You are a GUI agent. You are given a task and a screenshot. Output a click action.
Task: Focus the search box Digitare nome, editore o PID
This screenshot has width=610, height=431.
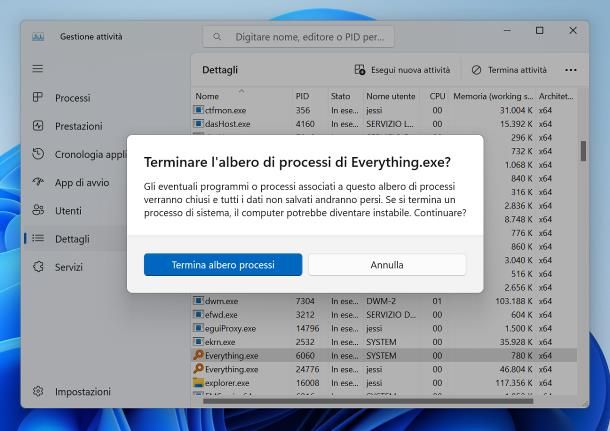point(298,37)
